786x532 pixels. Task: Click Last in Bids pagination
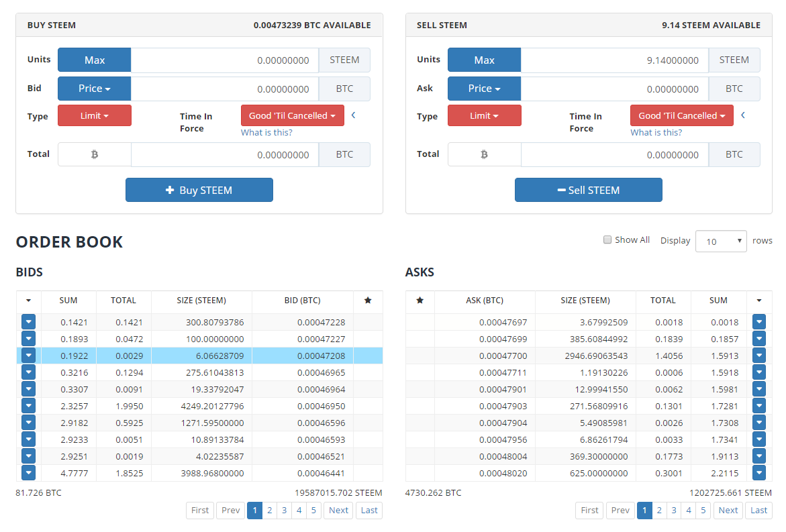point(369,510)
